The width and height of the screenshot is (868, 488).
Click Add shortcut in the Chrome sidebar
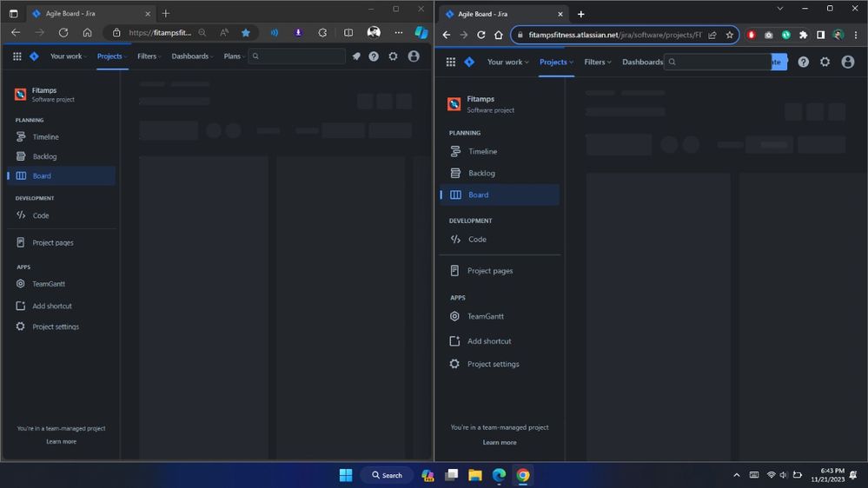click(x=500, y=341)
